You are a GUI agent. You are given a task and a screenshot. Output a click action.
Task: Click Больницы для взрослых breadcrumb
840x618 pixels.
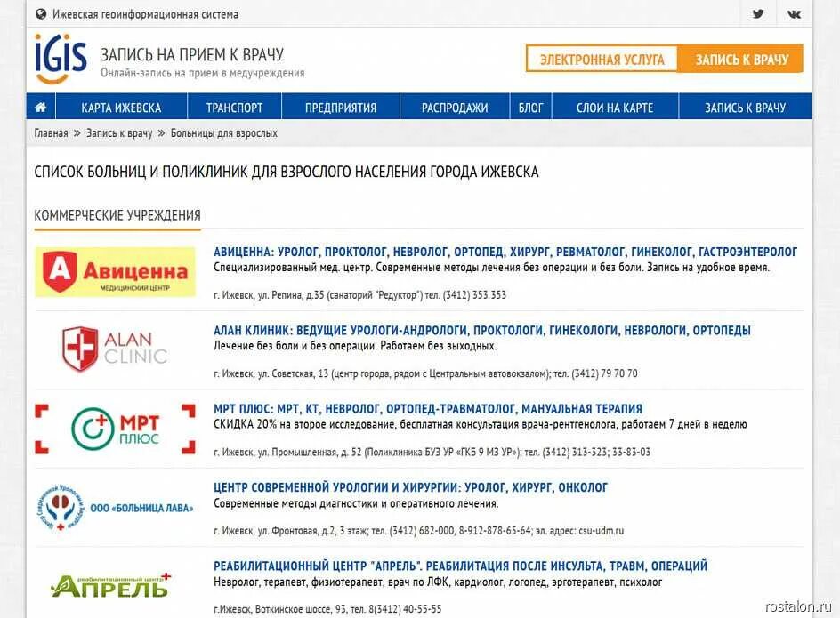click(224, 132)
